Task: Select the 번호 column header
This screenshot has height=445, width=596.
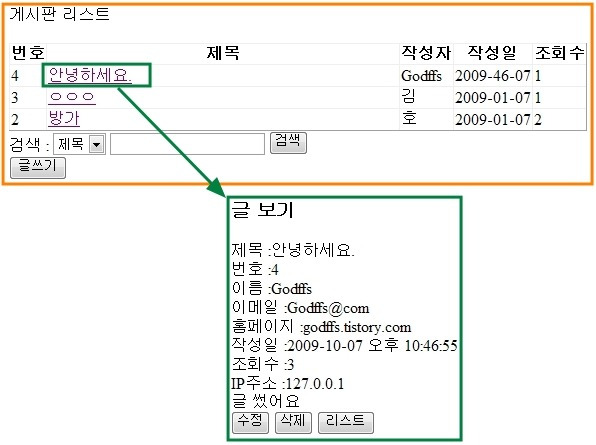Action: 28,53
